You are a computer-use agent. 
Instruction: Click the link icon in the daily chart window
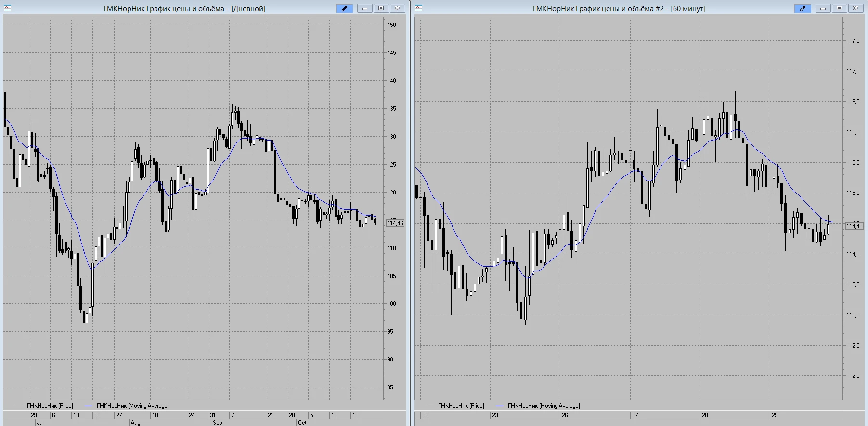(x=344, y=8)
